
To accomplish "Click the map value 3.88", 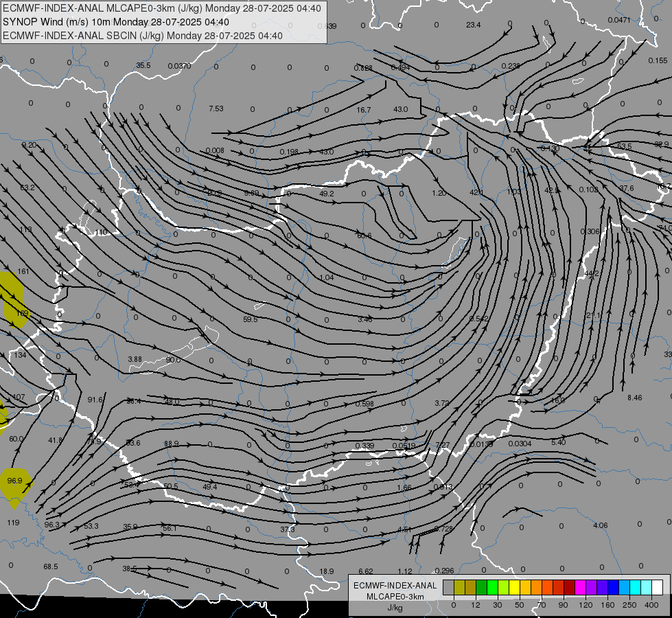I will [x=135, y=359].
